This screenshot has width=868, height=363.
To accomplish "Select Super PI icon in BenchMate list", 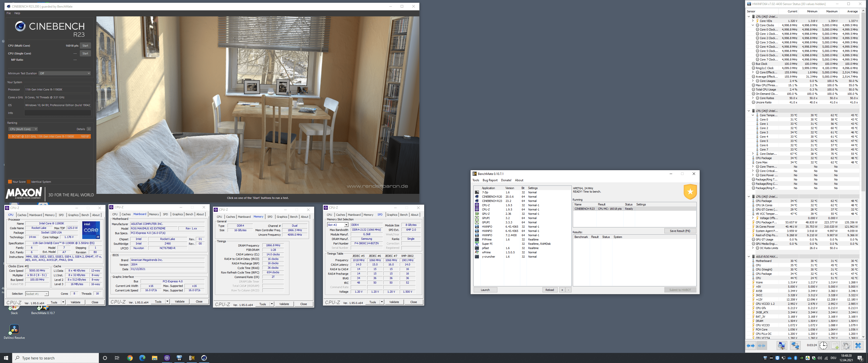I will point(477,244).
